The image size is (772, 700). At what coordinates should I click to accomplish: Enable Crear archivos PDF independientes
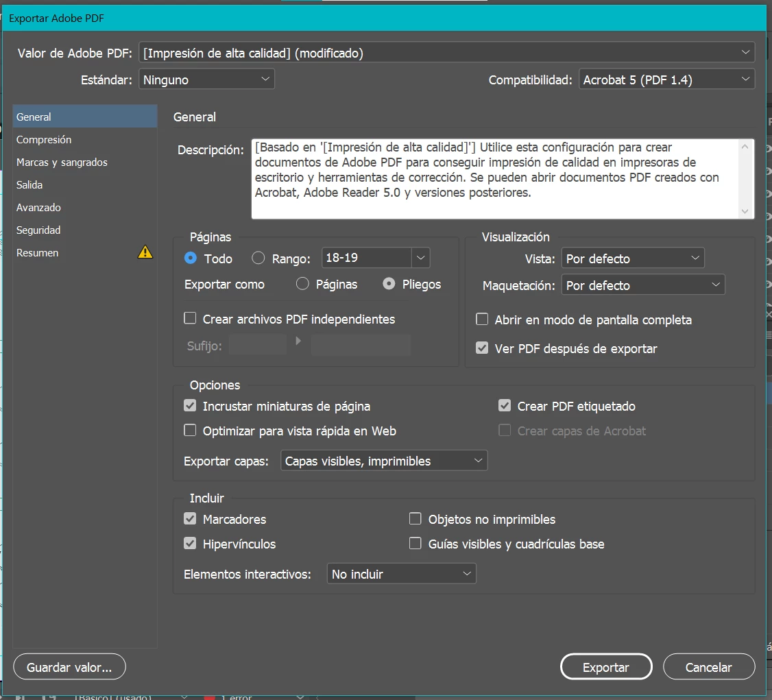[x=190, y=318]
